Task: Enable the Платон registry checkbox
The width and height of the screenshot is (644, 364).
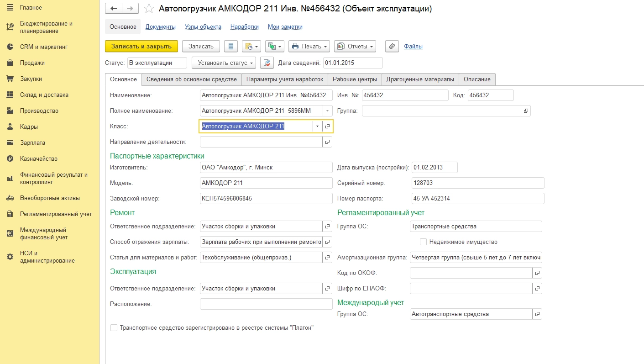Action: click(114, 328)
